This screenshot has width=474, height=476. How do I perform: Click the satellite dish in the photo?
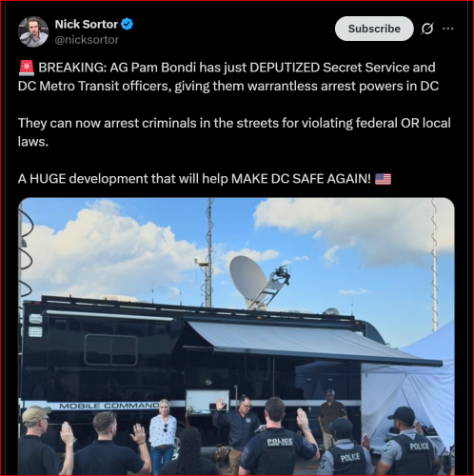coord(247,279)
